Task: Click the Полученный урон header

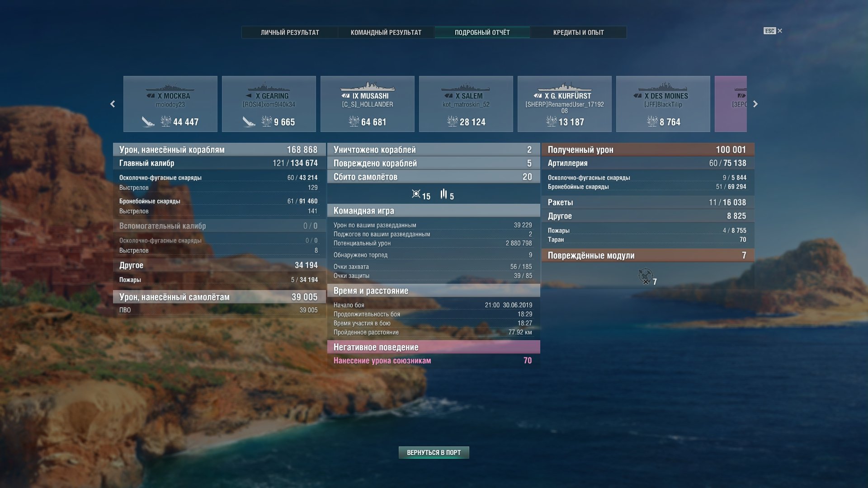Action: (x=648, y=150)
